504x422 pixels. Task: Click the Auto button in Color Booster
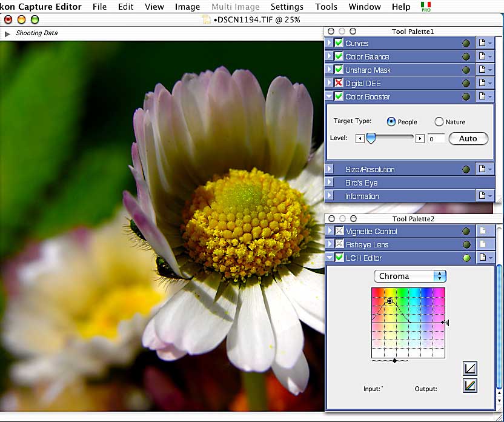[x=468, y=139]
